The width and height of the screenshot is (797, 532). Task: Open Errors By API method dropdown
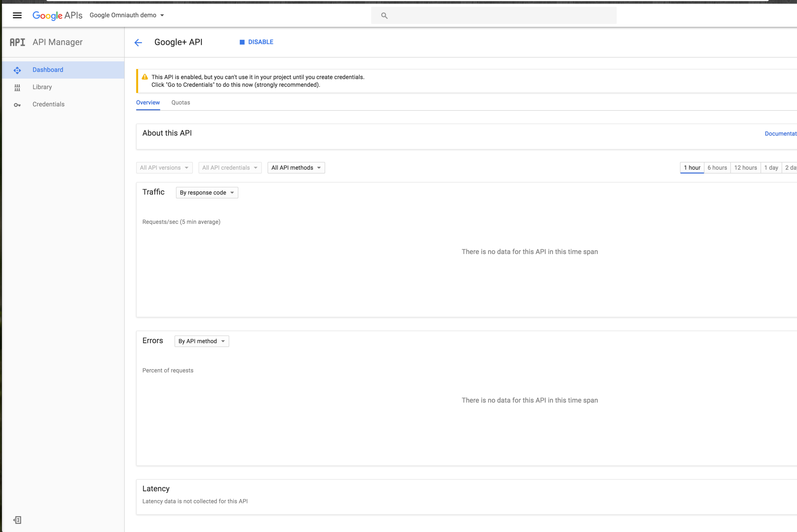pos(202,341)
